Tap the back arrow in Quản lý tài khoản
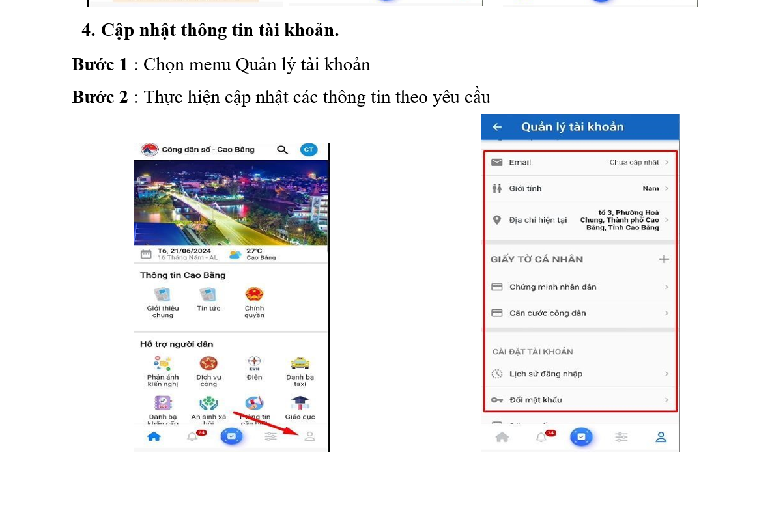The height and width of the screenshot is (532, 757). tap(497, 127)
